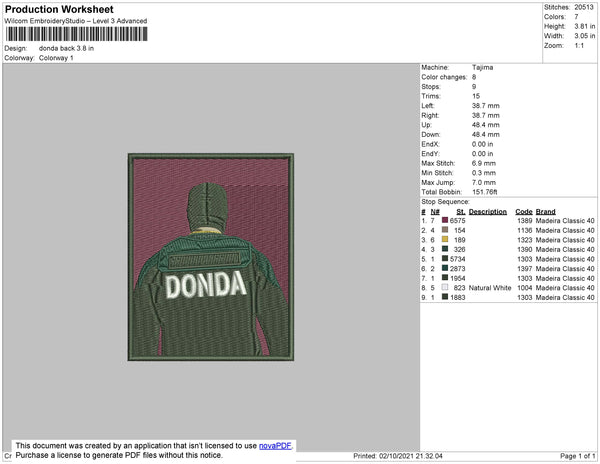Click thread code 1136
Screen dimensions: 600x464
pyautogui.click(x=525, y=230)
